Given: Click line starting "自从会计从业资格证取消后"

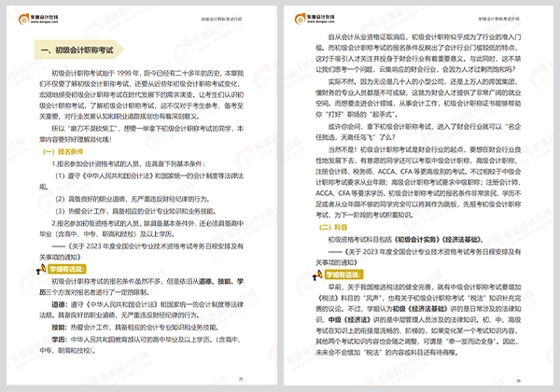Looking at the screenshot, I should point(425,36).
